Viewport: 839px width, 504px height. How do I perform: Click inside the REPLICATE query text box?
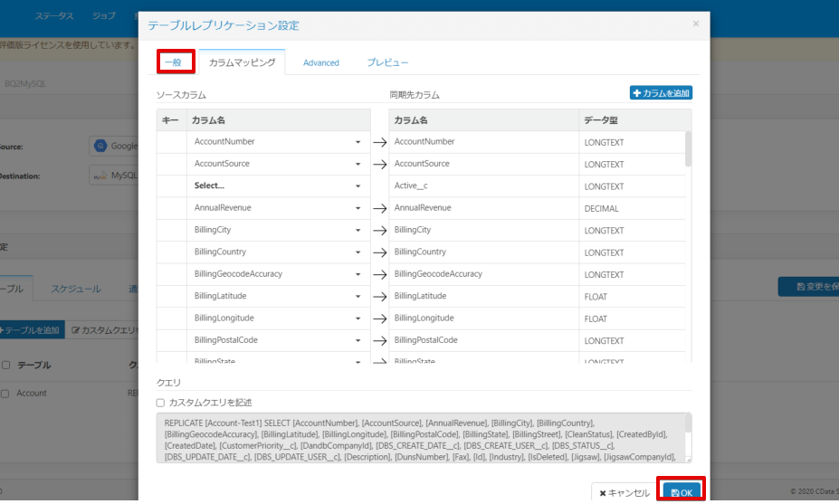[420, 438]
